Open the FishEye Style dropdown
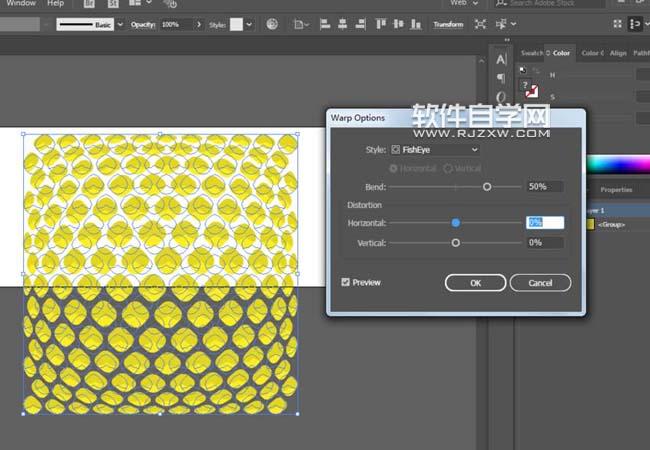This screenshot has height=450, width=650. click(x=434, y=149)
